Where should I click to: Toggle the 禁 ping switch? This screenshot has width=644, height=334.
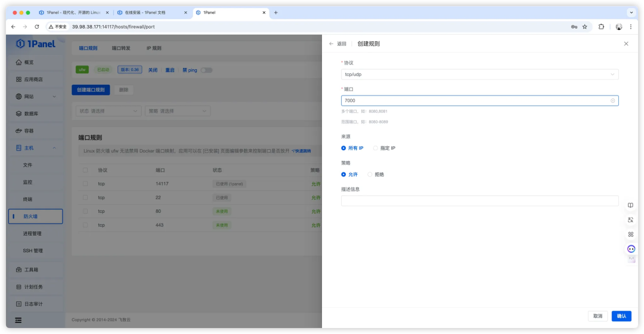coord(206,70)
